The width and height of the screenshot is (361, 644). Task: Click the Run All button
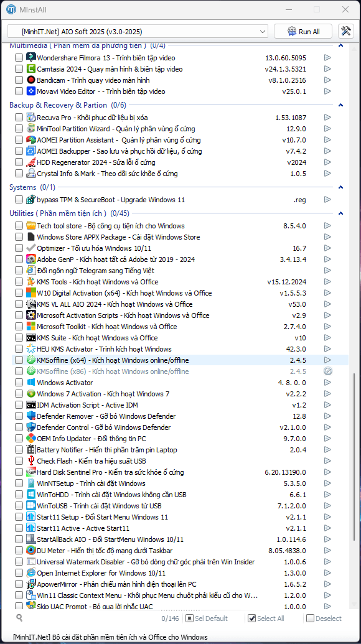point(303,32)
